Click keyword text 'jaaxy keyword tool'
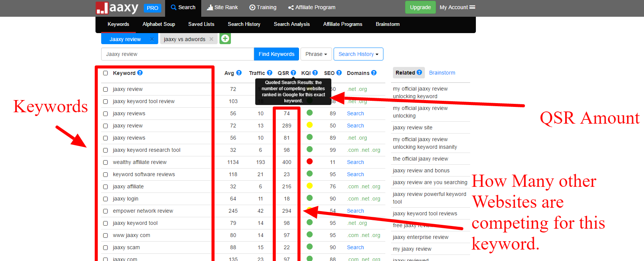The image size is (644, 261). (135, 223)
